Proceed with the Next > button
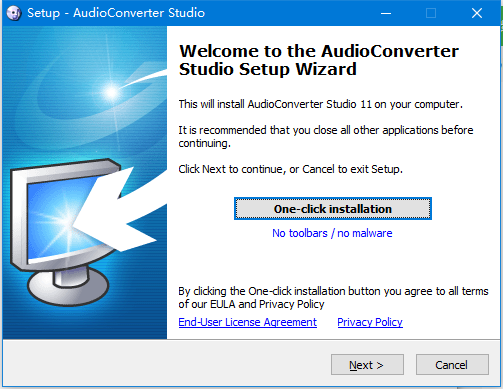Image resolution: width=503 pixels, height=389 pixels. click(x=367, y=365)
